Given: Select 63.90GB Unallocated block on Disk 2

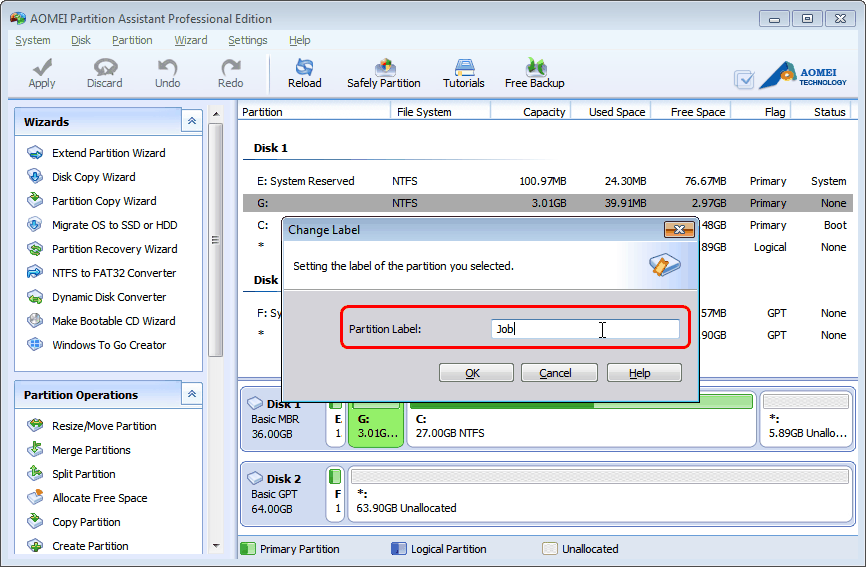Looking at the screenshot, I should 600,494.
